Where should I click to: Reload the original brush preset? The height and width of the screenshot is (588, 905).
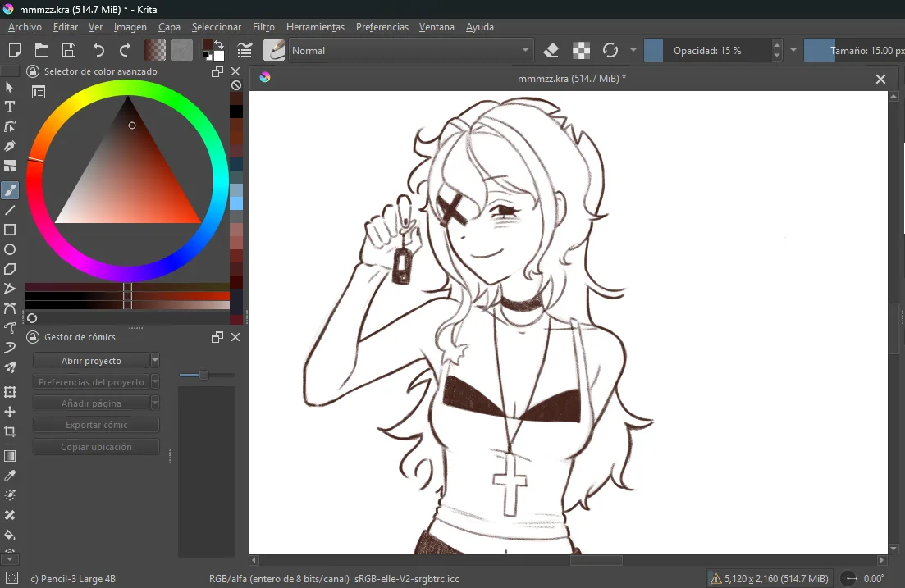610,50
